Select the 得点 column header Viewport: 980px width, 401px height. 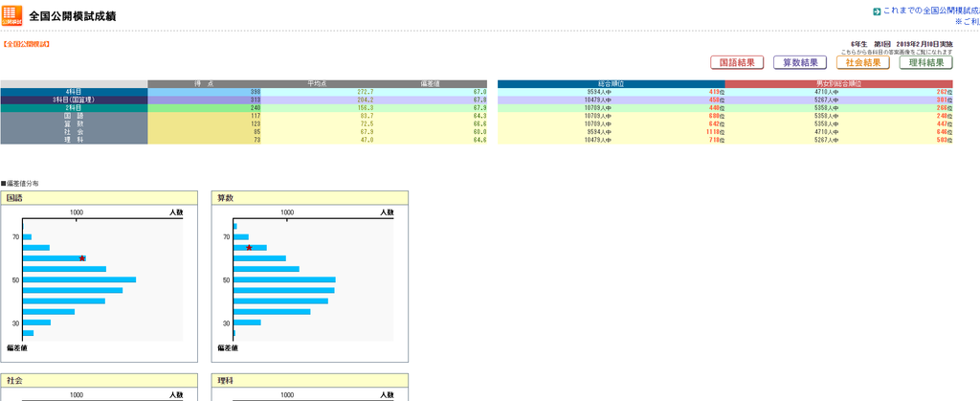205,83
